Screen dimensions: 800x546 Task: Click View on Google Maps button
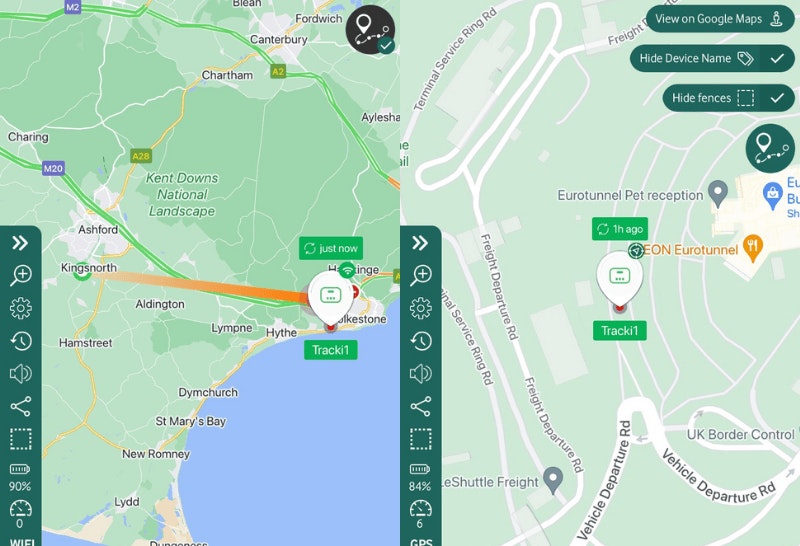tap(720, 19)
